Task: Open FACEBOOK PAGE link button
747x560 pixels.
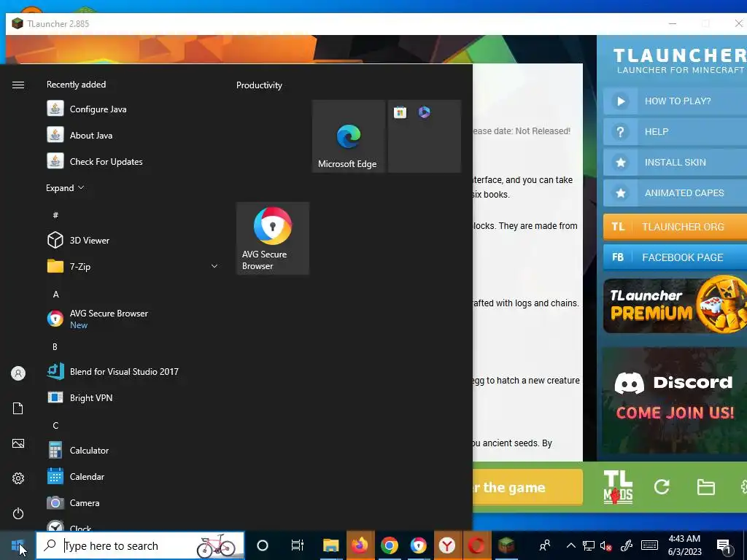Action: (675, 257)
